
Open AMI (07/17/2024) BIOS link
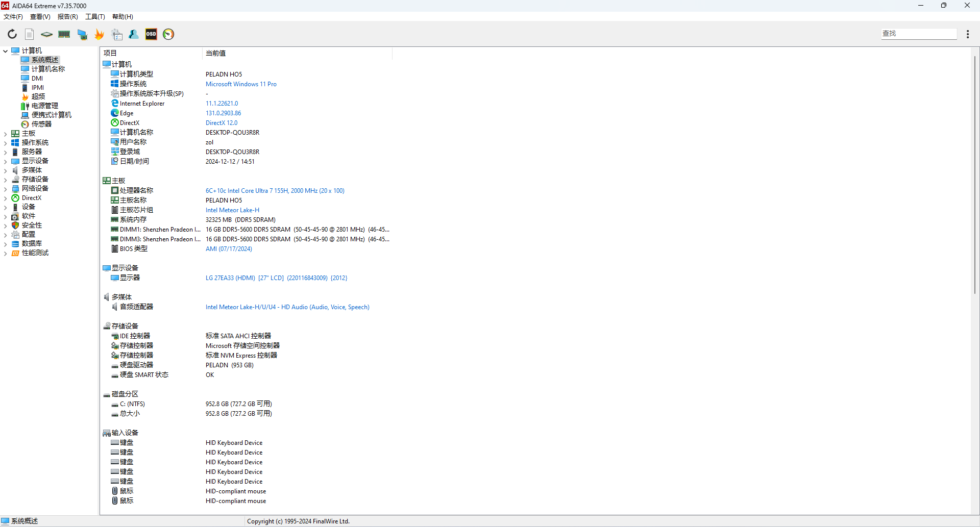(229, 249)
